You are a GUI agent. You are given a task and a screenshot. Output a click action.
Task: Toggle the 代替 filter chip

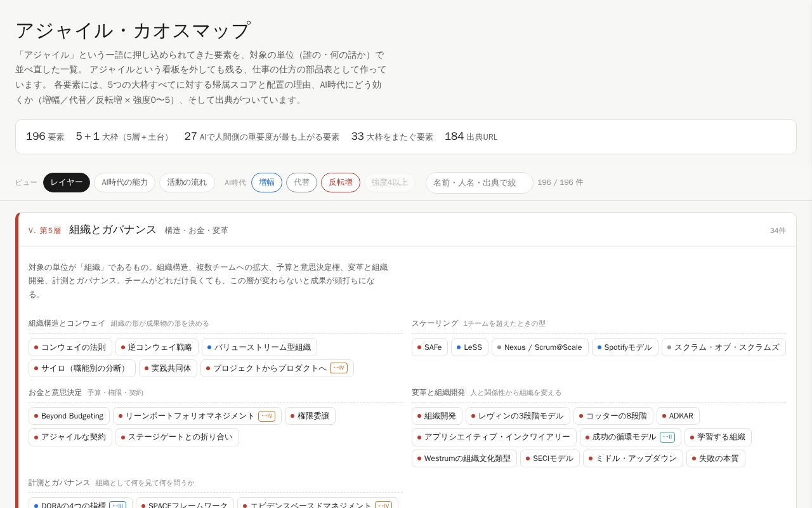pos(301,182)
